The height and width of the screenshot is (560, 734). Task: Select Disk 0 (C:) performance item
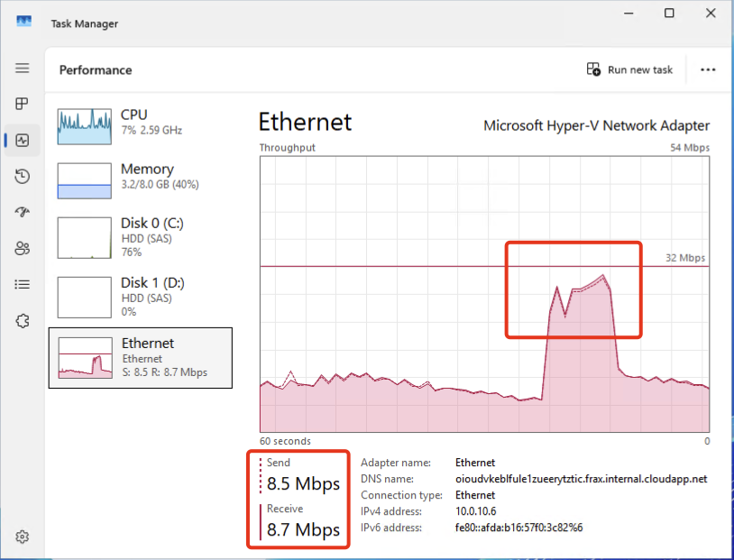tap(140, 236)
